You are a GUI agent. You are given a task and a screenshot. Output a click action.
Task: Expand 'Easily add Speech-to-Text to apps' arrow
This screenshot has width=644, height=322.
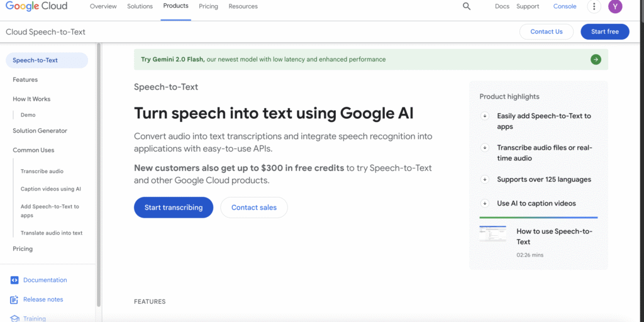485,116
